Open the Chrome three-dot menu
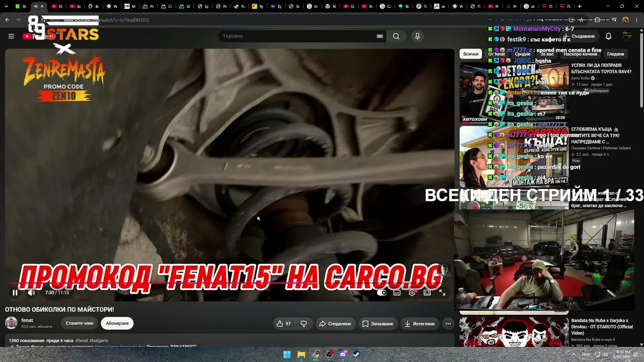This screenshot has width=644, height=362. (x=636, y=20)
